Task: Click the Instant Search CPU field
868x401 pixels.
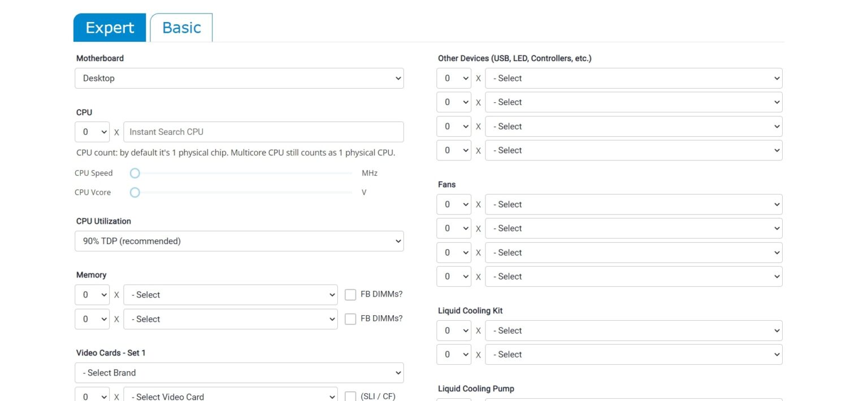Action: (263, 132)
